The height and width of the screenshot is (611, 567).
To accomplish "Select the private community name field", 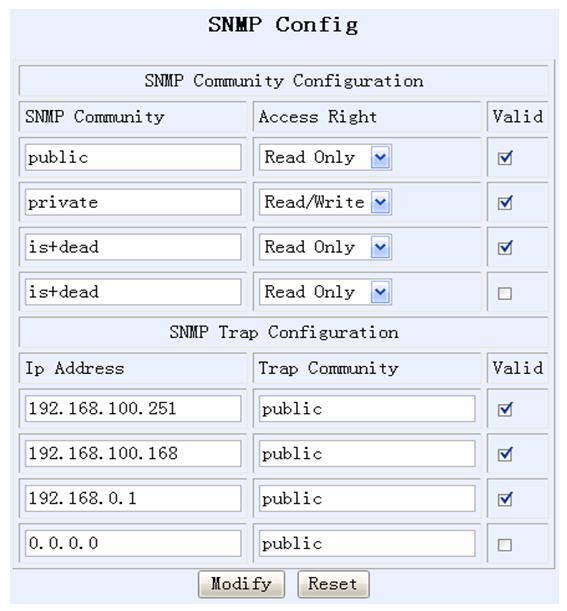I will (x=133, y=202).
